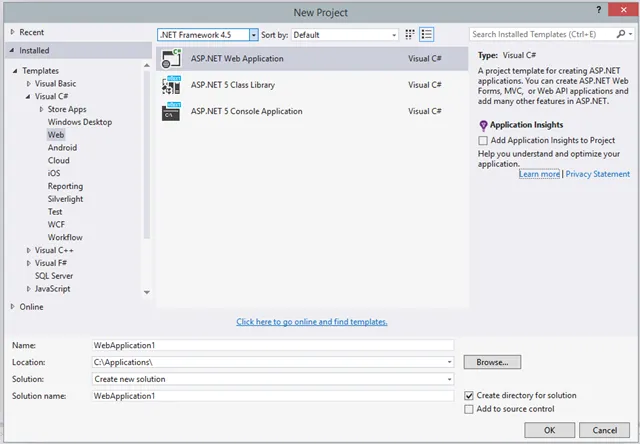Open the online templates link
Viewport: 640px width, 444px height.
coord(312,322)
